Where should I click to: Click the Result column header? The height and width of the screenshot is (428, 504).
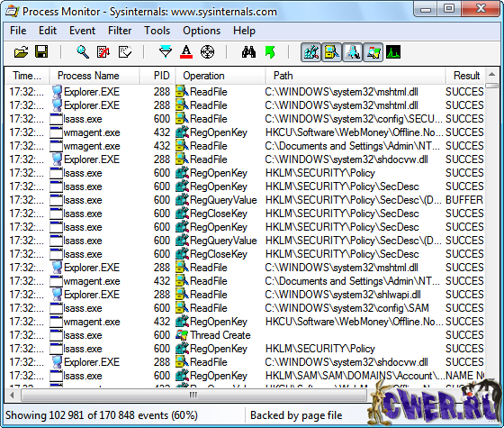tap(465, 76)
